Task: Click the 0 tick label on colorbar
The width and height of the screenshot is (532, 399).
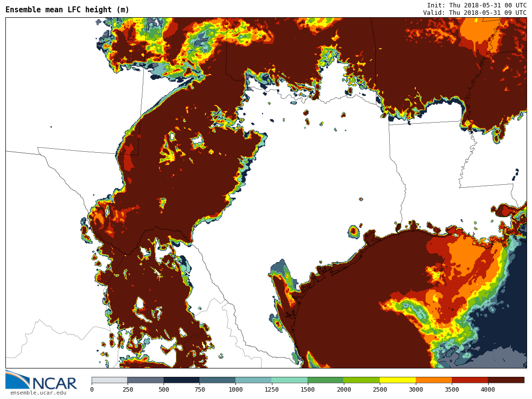Action: pyautogui.click(x=92, y=390)
